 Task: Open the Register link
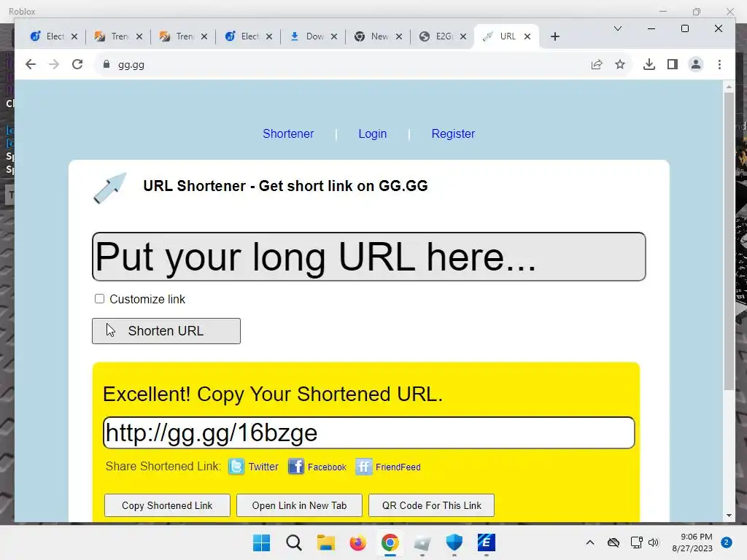453,134
